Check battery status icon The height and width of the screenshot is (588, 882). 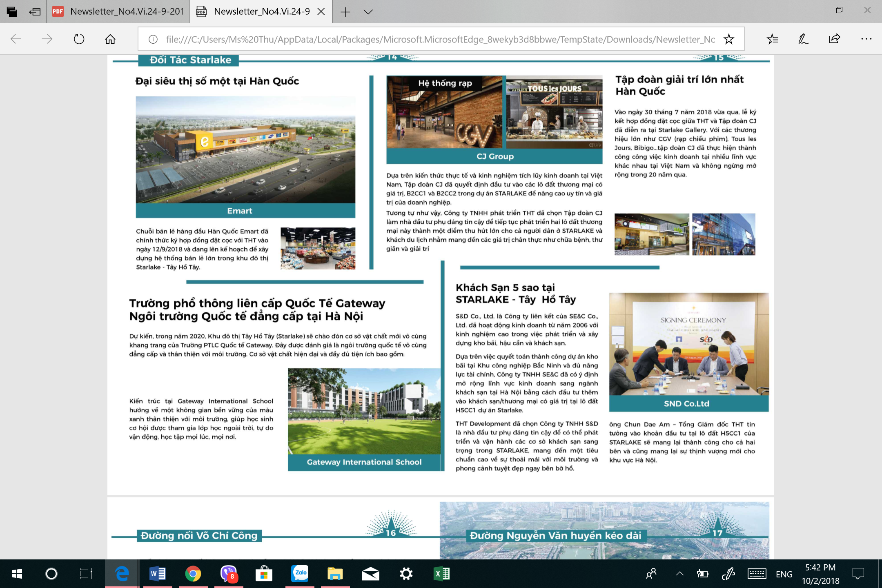pos(702,574)
